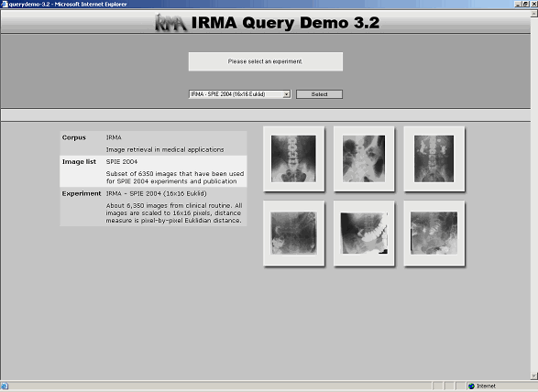Click the IRMA Query Demo 3.2 heading

point(285,23)
